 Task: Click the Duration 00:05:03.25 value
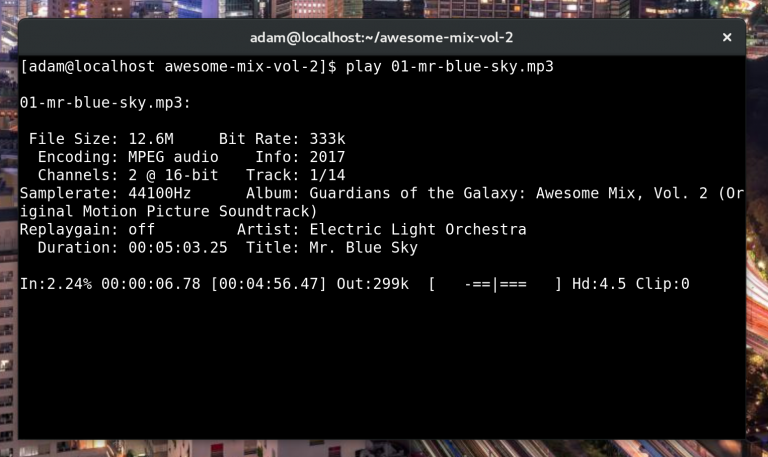point(178,248)
